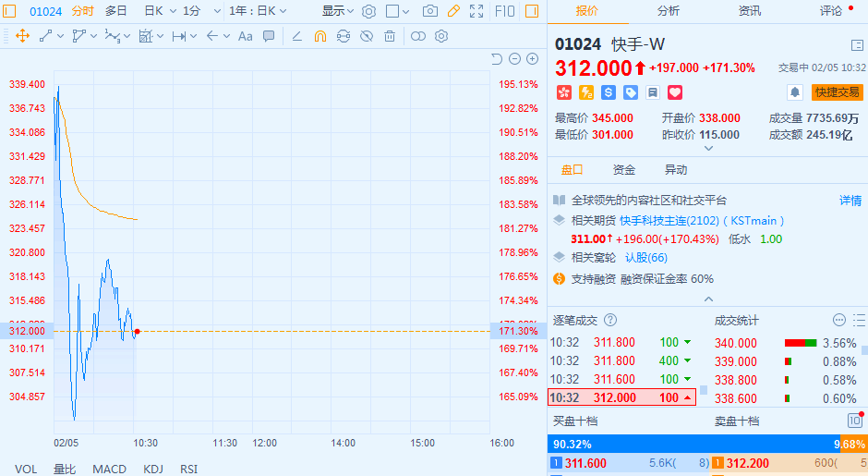
Task: Switch to the 分时 intraday view
Action: click(82, 11)
